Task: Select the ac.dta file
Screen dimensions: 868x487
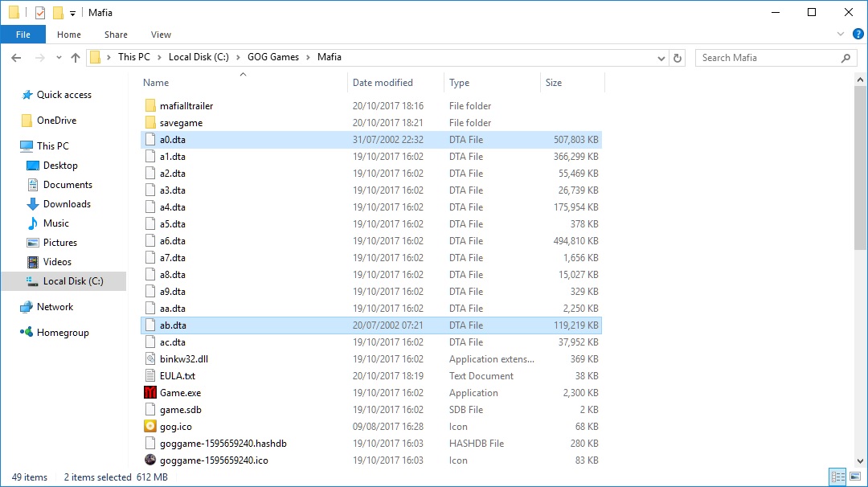Action: (371, 342)
